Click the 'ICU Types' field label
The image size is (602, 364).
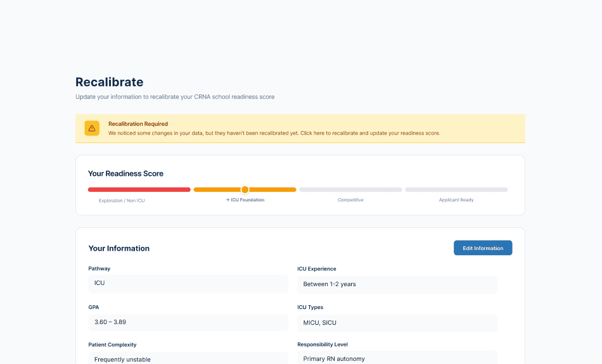click(311, 307)
